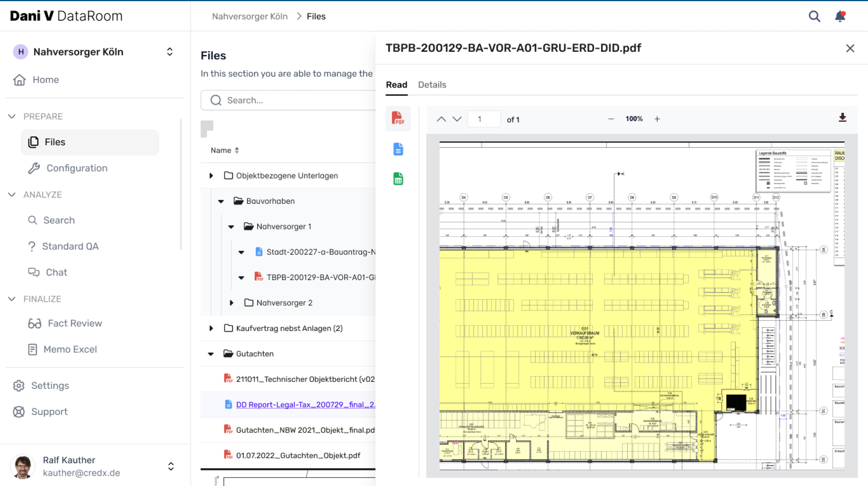The height and width of the screenshot is (486, 868).
Task: Decrease the PDF zoom level
Action: 611,119
